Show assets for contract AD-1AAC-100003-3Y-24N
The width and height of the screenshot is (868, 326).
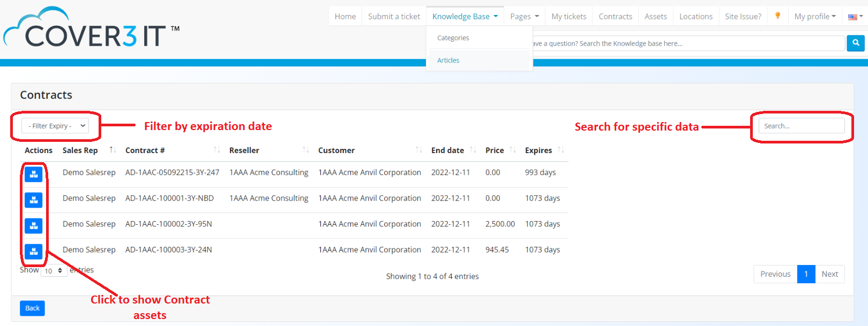33,252
